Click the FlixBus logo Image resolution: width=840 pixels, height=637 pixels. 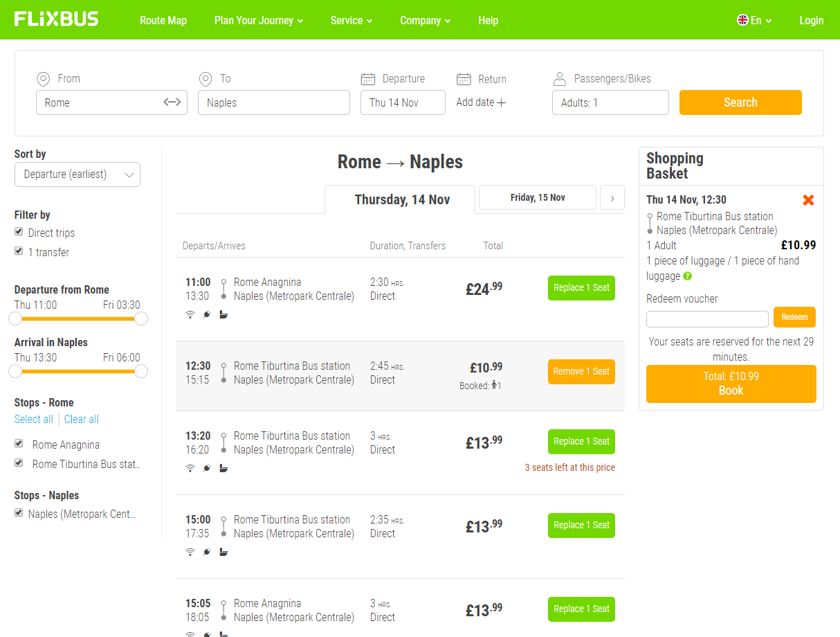57,19
